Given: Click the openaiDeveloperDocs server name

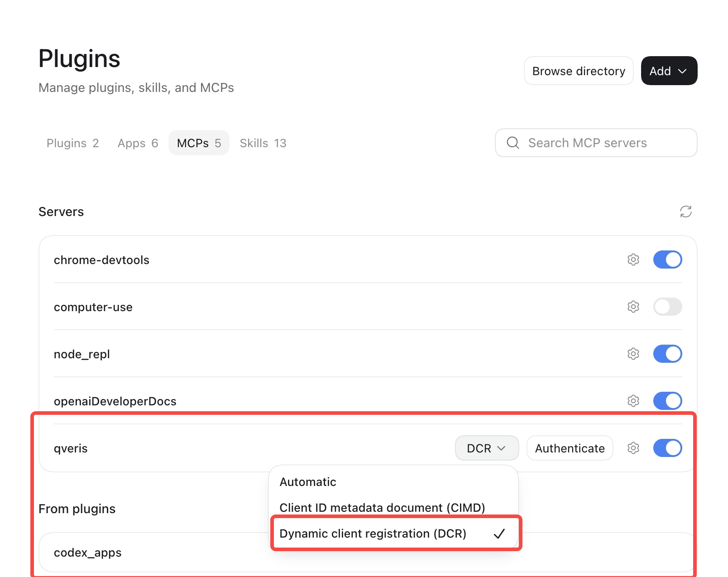Looking at the screenshot, I should pos(115,401).
